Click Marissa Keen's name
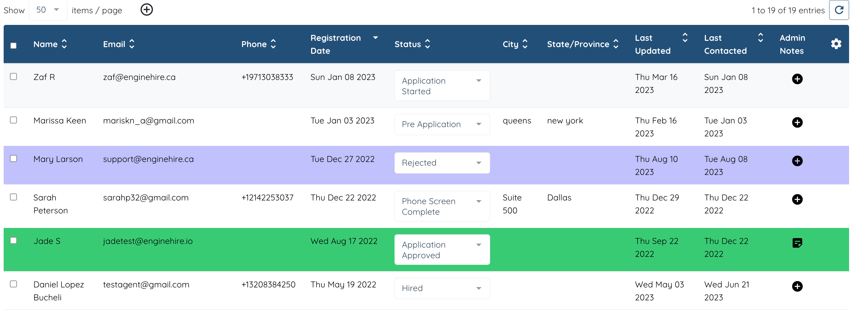868x310 pixels. click(60, 120)
